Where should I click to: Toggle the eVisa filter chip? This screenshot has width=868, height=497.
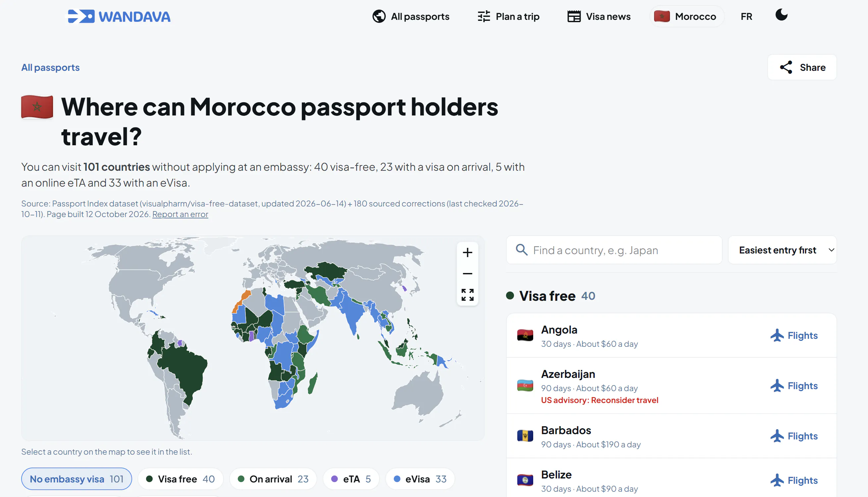click(420, 479)
